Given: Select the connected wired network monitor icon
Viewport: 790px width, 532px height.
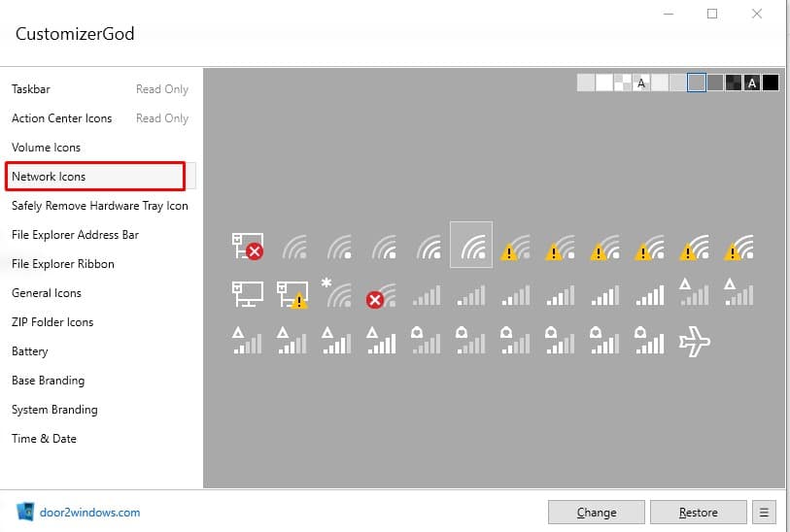Looking at the screenshot, I should pos(248,294).
